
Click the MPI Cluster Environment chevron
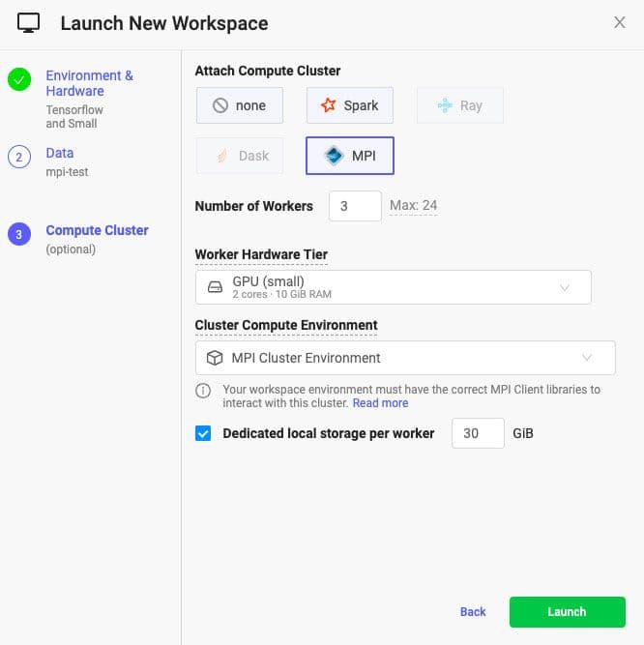click(x=586, y=358)
